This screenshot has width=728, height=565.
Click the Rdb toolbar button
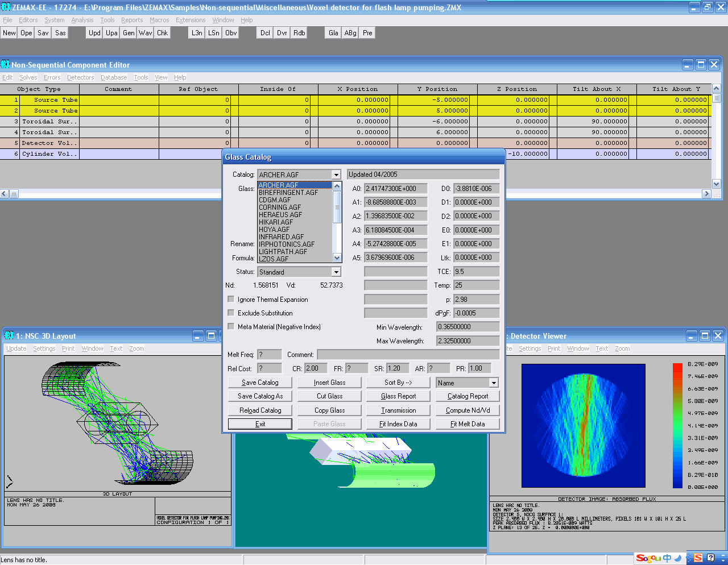pos(299,33)
